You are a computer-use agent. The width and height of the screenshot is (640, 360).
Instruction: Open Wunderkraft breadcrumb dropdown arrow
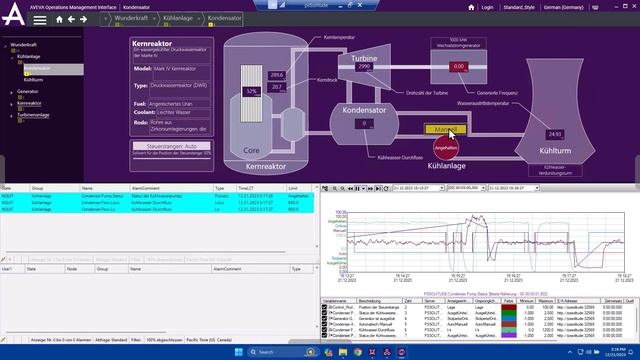154,18
